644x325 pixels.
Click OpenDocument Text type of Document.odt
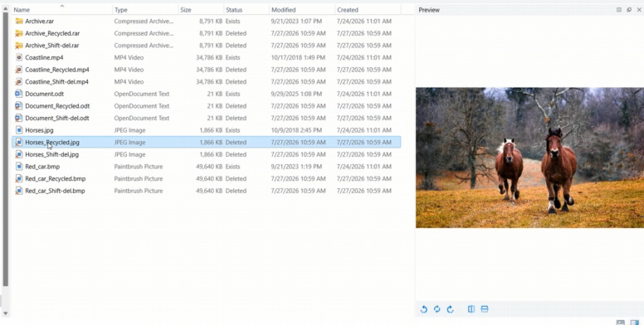[x=142, y=94]
